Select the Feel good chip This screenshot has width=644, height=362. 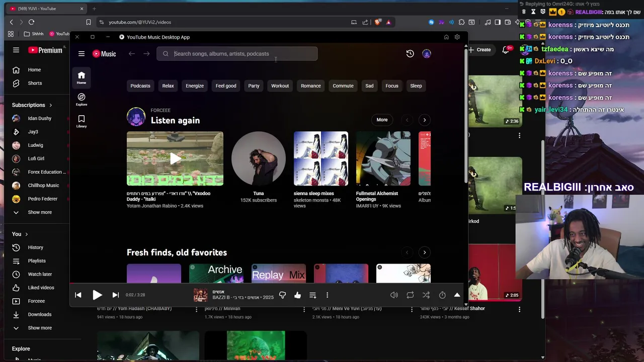click(226, 86)
